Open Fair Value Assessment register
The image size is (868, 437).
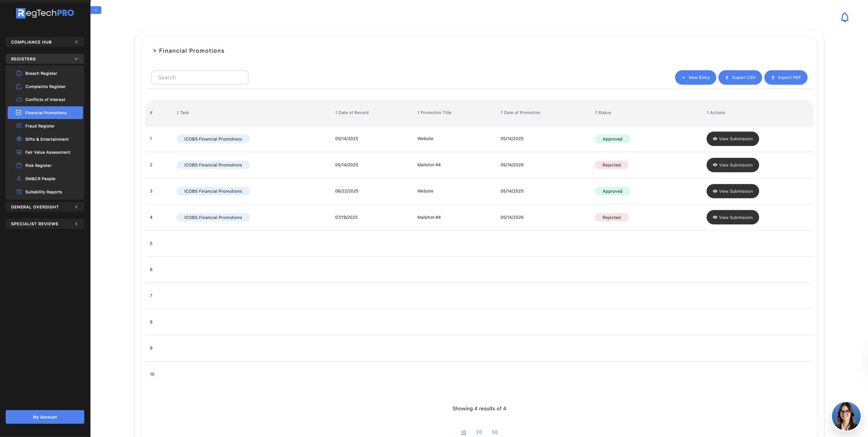48,152
